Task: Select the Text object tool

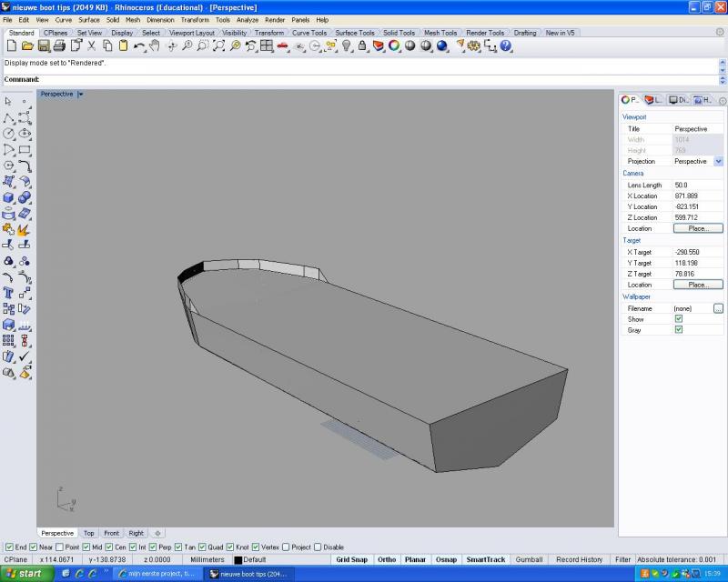Action: pyautogui.click(x=8, y=293)
